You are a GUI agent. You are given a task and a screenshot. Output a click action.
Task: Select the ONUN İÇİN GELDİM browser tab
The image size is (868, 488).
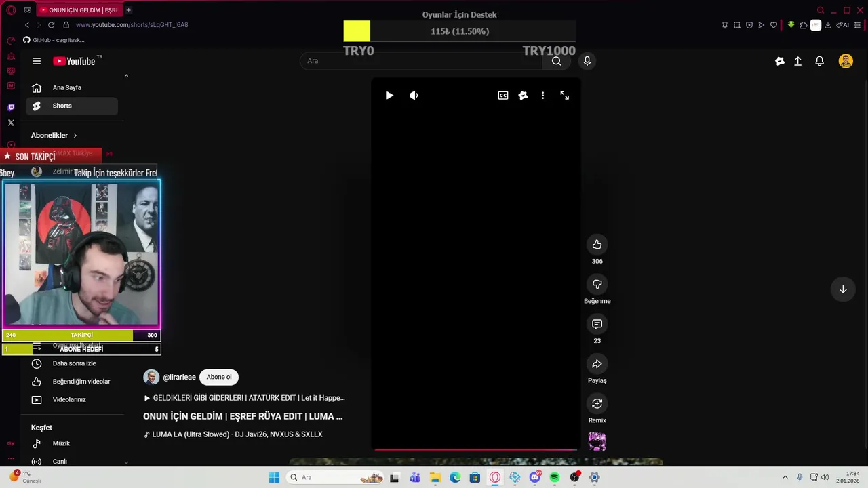pyautogui.click(x=79, y=10)
